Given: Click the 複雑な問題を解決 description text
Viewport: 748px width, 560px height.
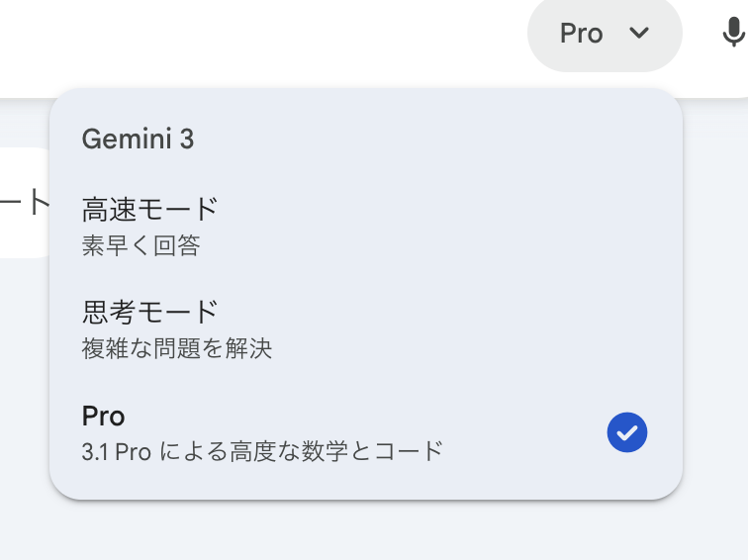Looking at the screenshot, I should point(176,348).
